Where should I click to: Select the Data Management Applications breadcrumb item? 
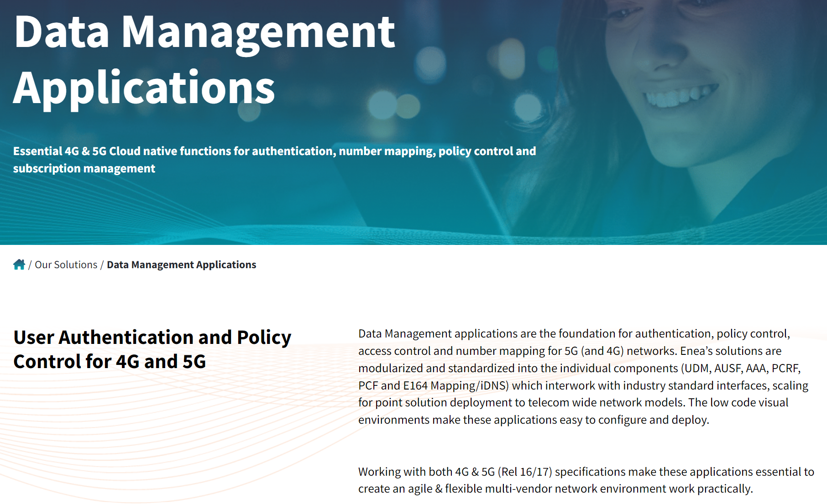[x=182, y=265]
